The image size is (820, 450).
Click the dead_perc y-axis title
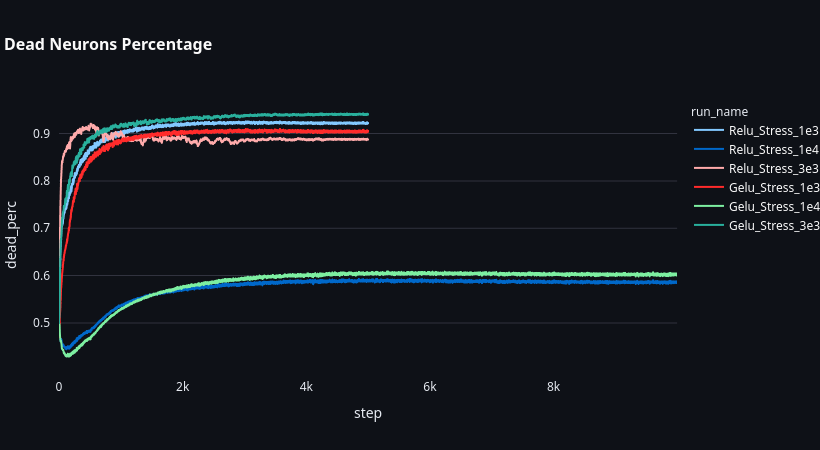click(x=13, y=233)
